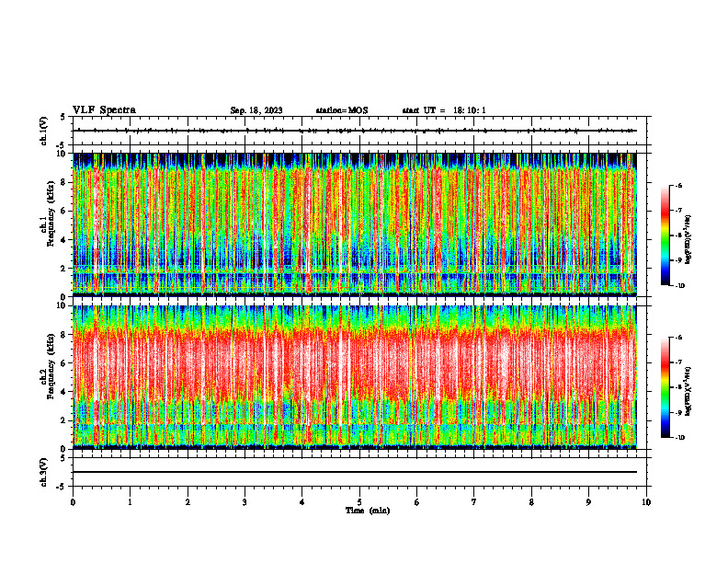Click time axis tick label "6"

(417, 502)
